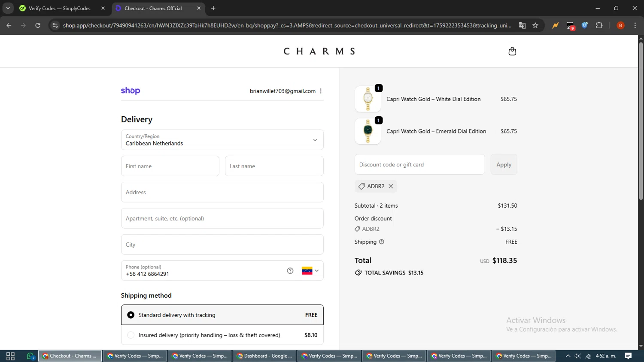The image size is (644, 362).
Task: Select Insured delivery priority handling option
Action: coord(222,335)
